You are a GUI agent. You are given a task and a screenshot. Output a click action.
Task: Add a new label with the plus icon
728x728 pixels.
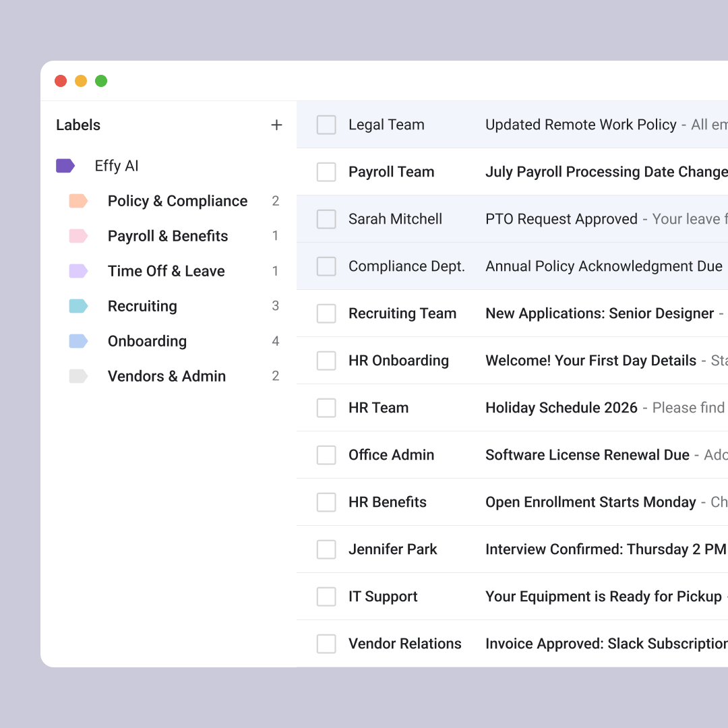276,125
